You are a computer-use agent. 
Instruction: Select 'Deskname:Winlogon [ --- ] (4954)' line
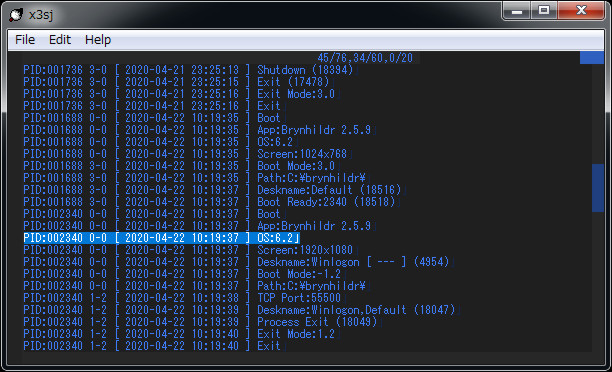coord(237,262)
